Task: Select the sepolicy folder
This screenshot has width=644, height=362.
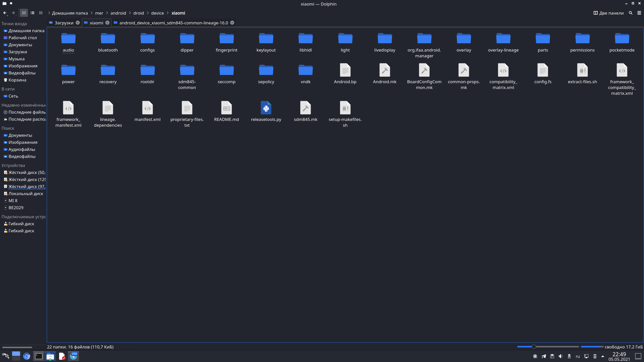Action: (266, 74)
